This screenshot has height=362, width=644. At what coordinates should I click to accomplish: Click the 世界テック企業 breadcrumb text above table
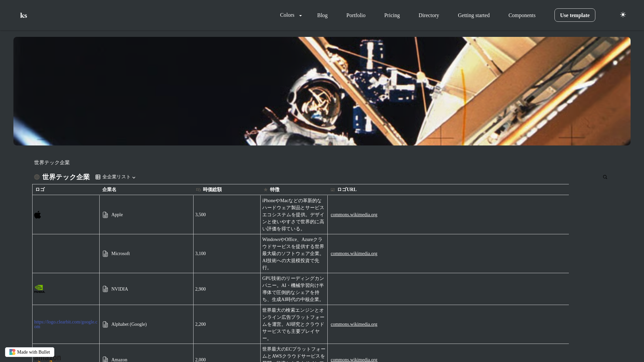point(52,163)
